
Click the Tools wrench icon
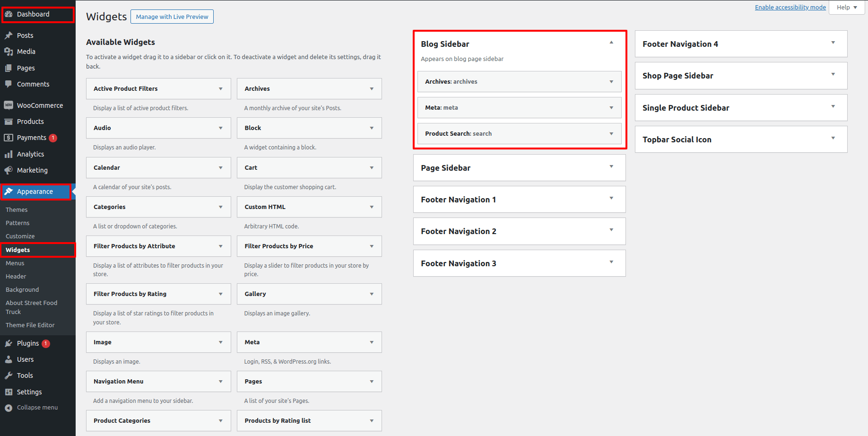9,375
